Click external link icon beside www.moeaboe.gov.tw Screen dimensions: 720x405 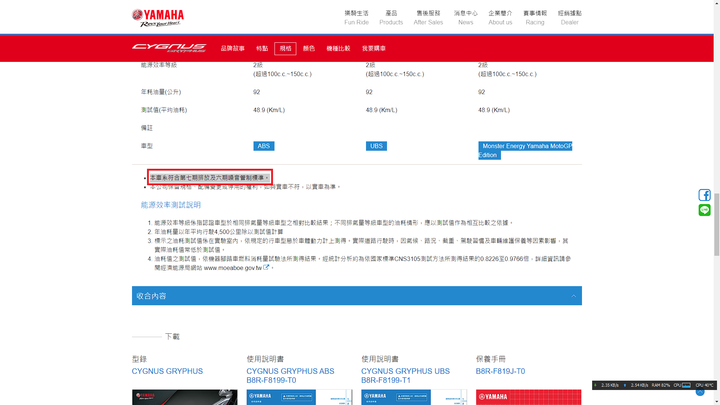pos(266,267)
